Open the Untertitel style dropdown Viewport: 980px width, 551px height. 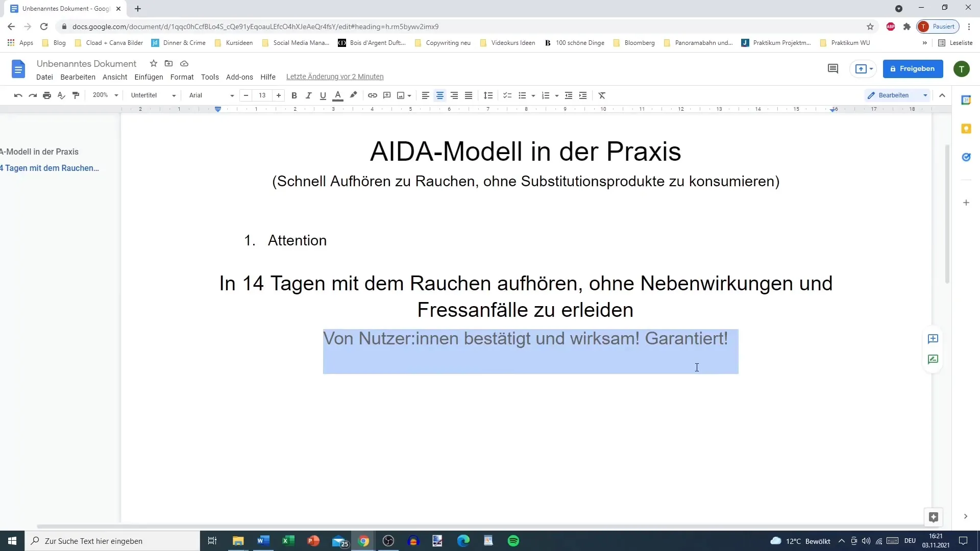(153, 95)
